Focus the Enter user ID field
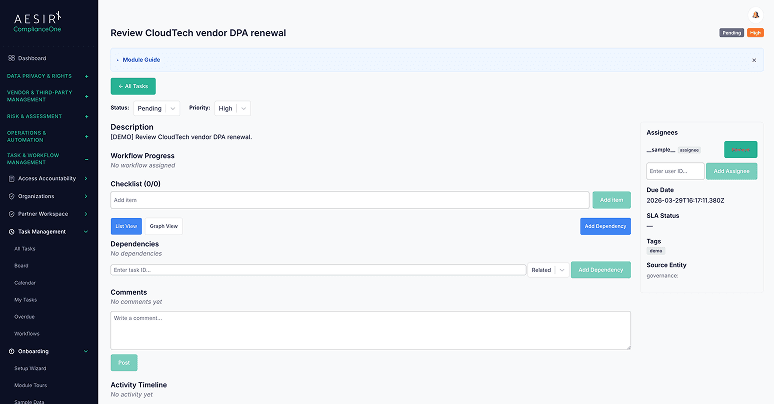The image size is (774, 404). (675, 171)
